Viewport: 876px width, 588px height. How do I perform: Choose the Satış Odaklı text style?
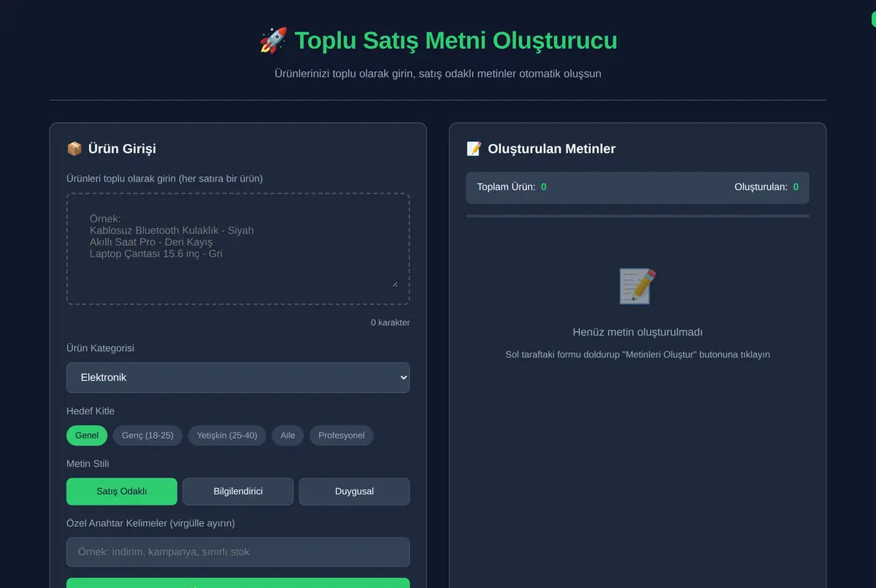pyautogui.click(x=122, y=492)
